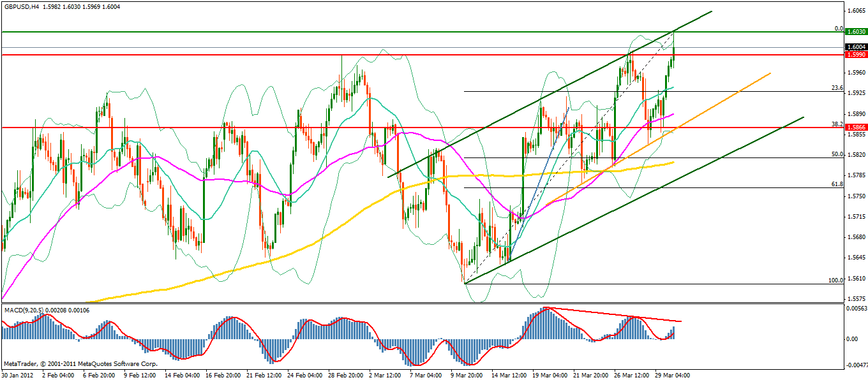The image size is (868, 380).
Task: Click the black 1.6004 current price tag
Action: pos(855,47)
